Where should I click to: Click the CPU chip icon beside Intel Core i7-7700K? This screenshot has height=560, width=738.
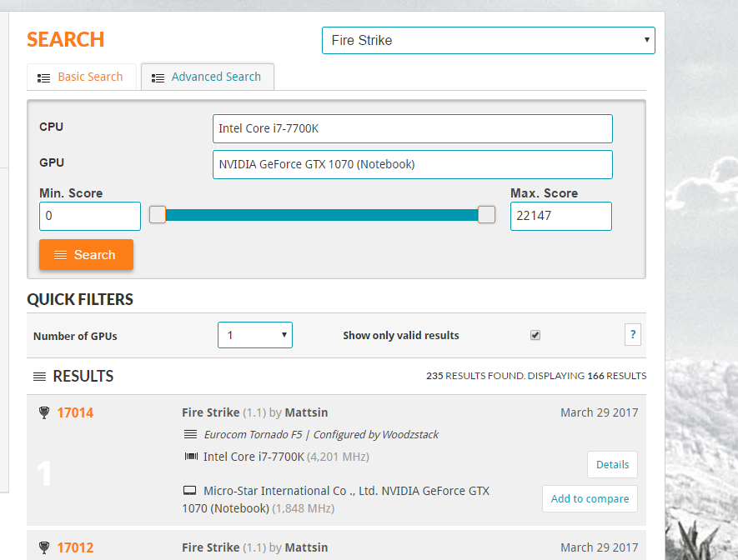(x=191, y=456)
